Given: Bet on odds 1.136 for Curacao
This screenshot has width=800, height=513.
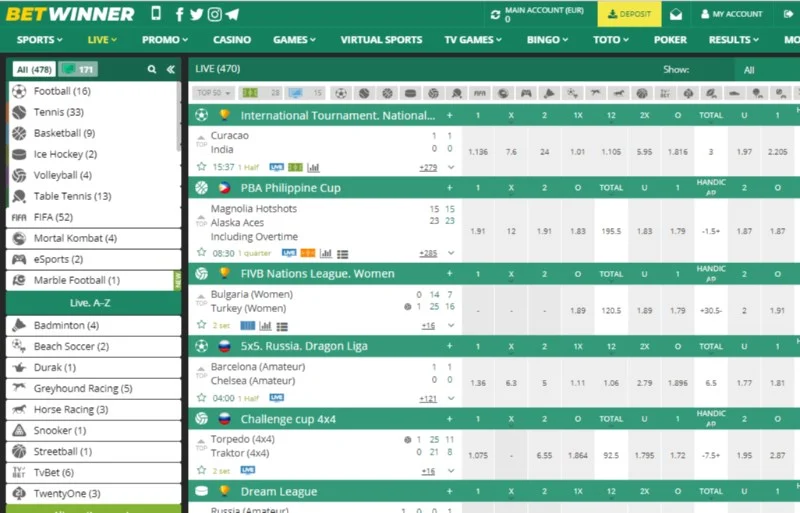Looking at the screenshot, I should tap(478, 152).
